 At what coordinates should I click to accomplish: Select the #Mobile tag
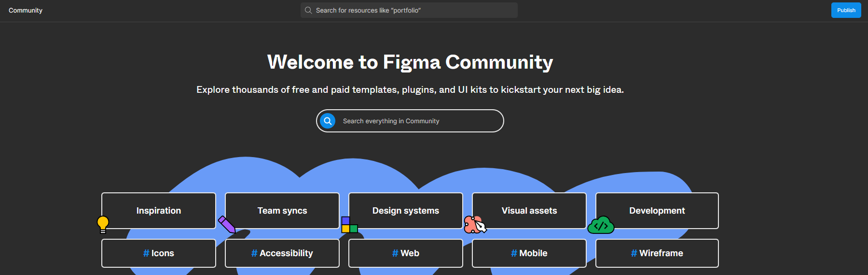pos(529,253)
